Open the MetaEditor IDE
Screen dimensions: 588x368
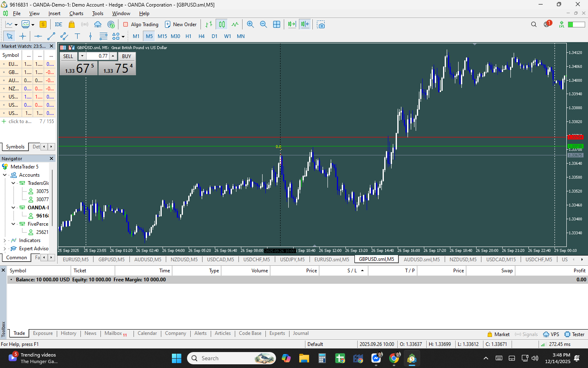coord(58,25)
